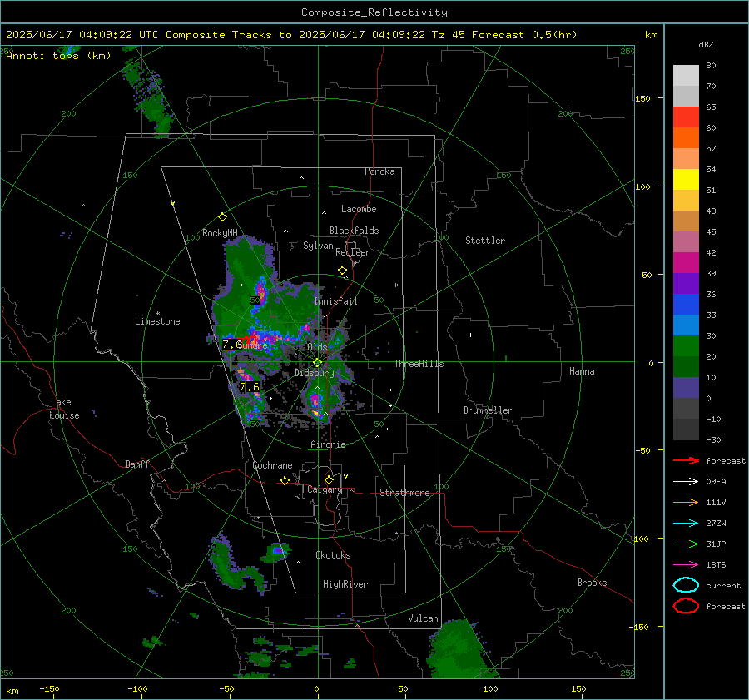Click the dBZ legend heading
This screenshot has width=749, height=700.
click(706, 44)
